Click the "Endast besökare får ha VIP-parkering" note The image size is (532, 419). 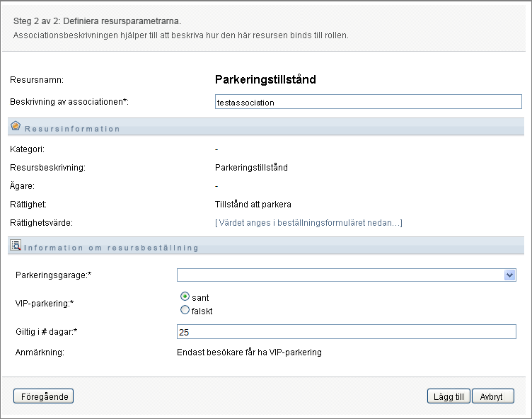click(x=249, y=352)
